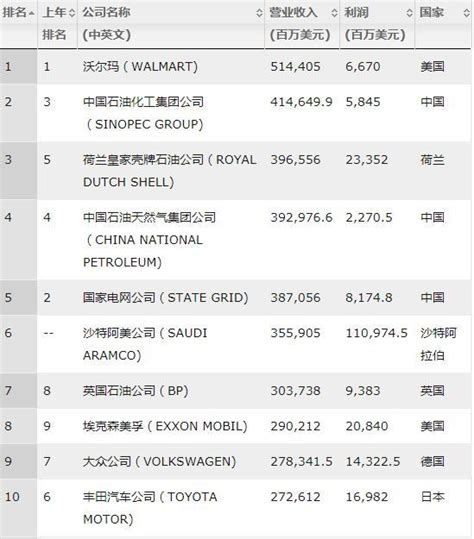Click sort arrows next to 公司名称 header
Screen dimensions: 474x539
[259, 13]
